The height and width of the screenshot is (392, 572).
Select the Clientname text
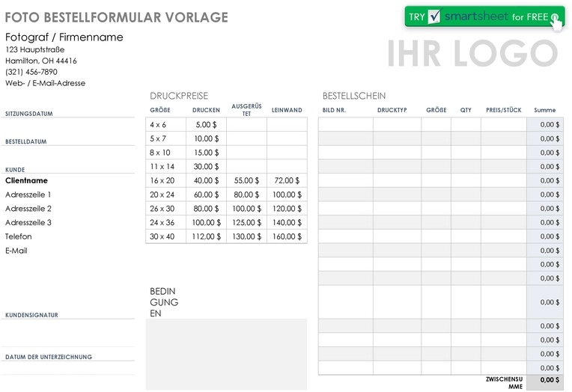(26, 180)
